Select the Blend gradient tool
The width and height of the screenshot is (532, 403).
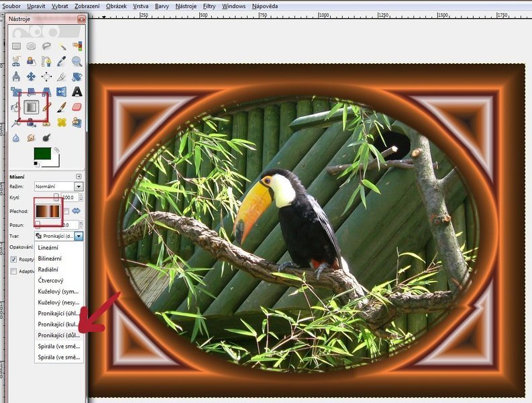click(x=32, y=107)
